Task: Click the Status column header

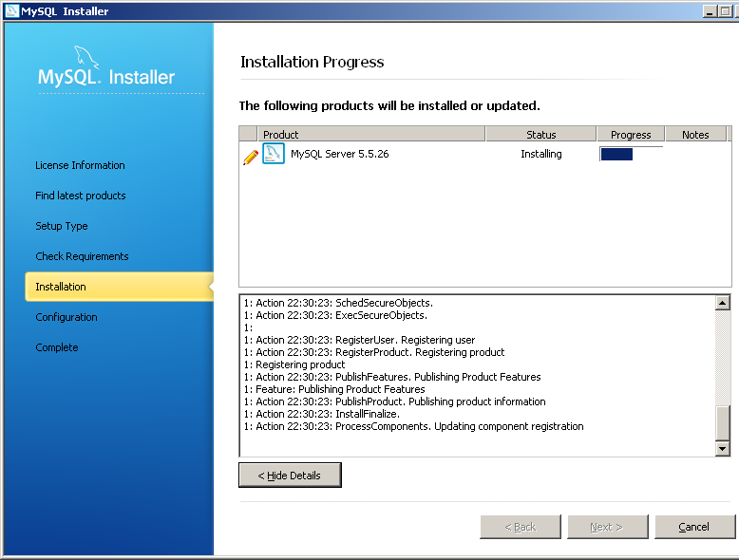Action: 541,134
